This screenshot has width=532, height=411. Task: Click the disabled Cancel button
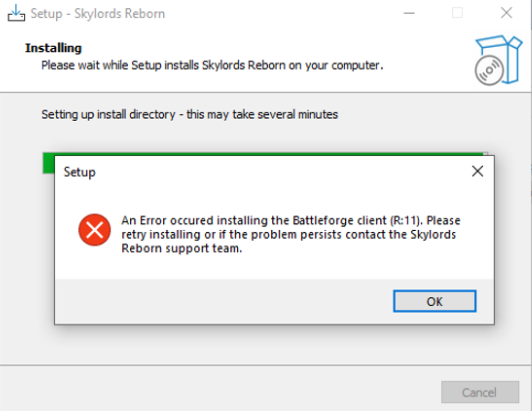pos(480,392)
